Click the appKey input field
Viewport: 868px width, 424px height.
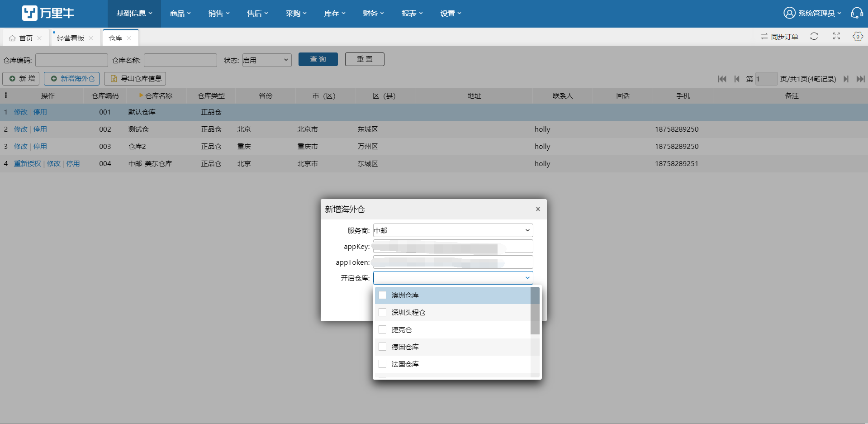(453, 246)
